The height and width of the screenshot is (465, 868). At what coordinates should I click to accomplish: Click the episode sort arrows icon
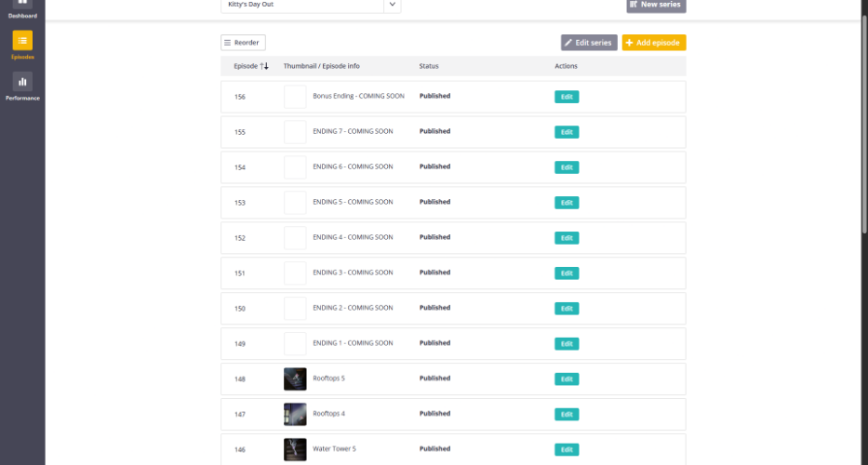(x=264, y=67)
